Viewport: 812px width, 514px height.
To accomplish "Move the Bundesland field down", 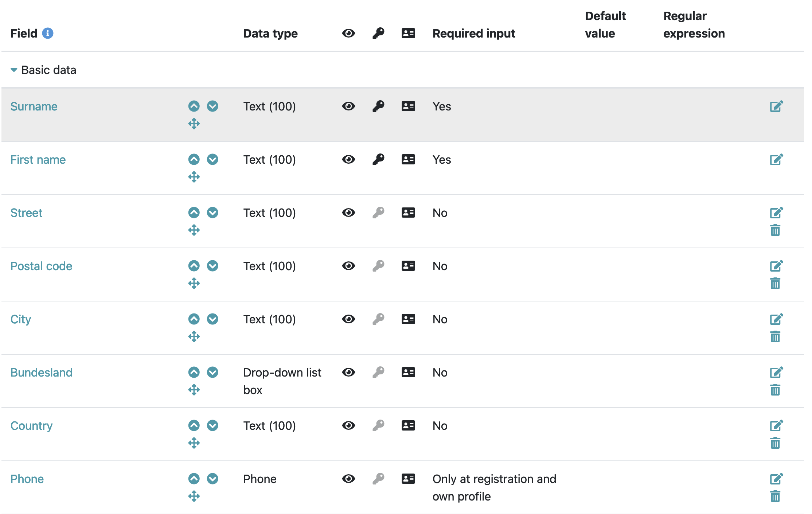I will [212, 372].
